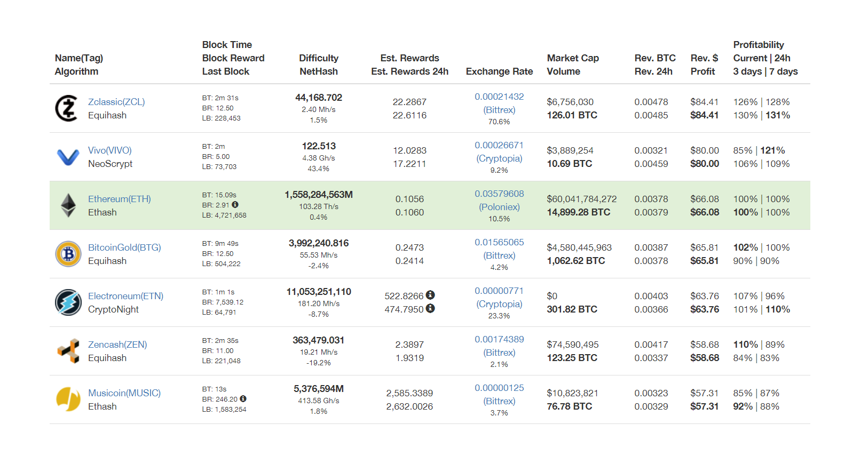This screenshot has height=464, width=868.
Task: Click Ethereum exchange rate 0.03579608
Action: (x=499, y=194)
